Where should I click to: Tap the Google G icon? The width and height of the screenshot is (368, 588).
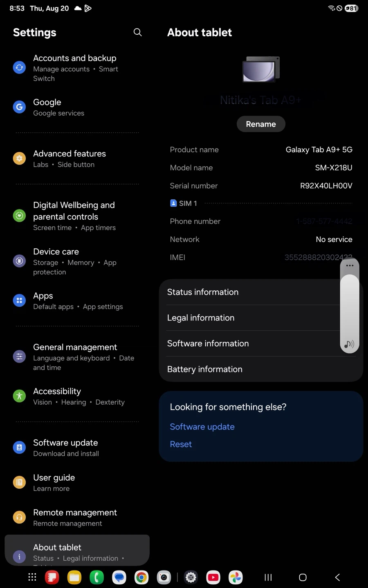(19, 107)
